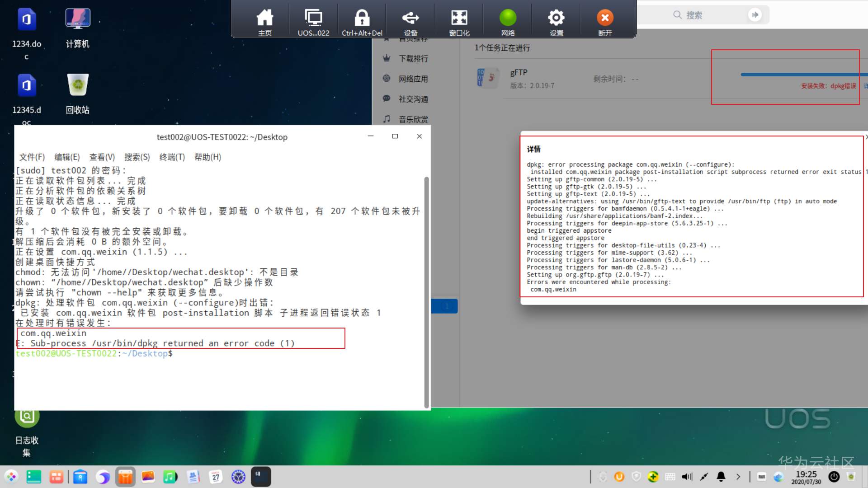Click voice input icon in search bar

tap(755, 15)
